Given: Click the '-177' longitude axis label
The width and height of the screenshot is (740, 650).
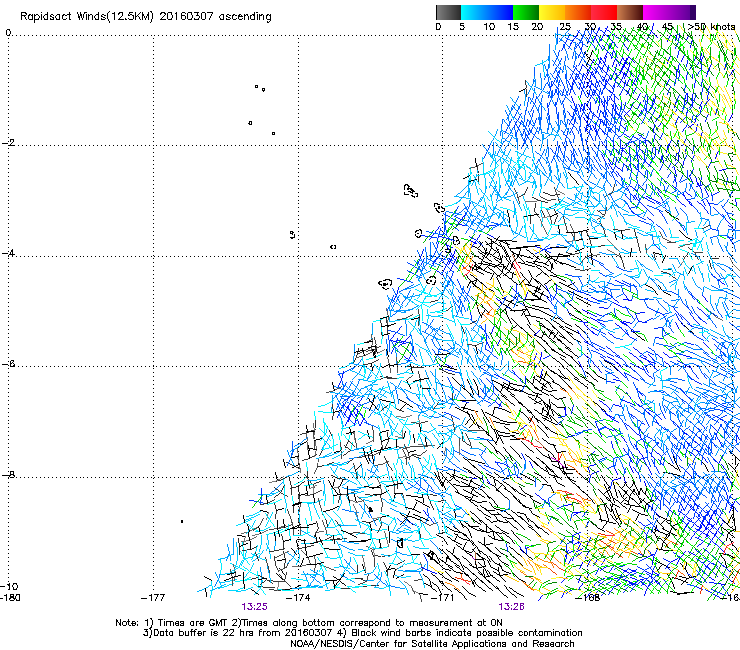Looking at the screenshot, I should click(x=153, y=598).
